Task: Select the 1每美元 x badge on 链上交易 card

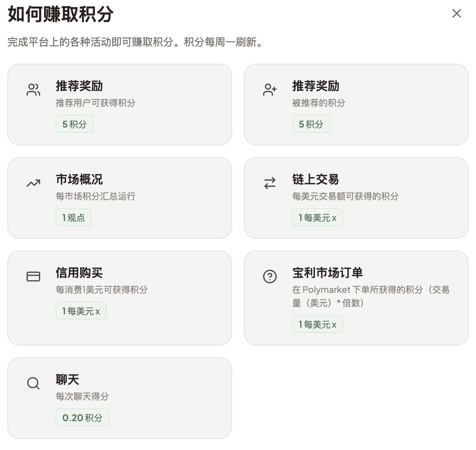Action: pyautogui.click(x=317, y=217)
